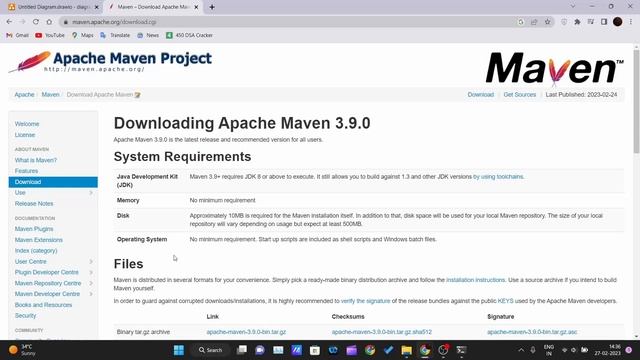The height and width of the screenshot is (360, 640).
Task: Open the Features sidebar item
Action: coord(26,171)
